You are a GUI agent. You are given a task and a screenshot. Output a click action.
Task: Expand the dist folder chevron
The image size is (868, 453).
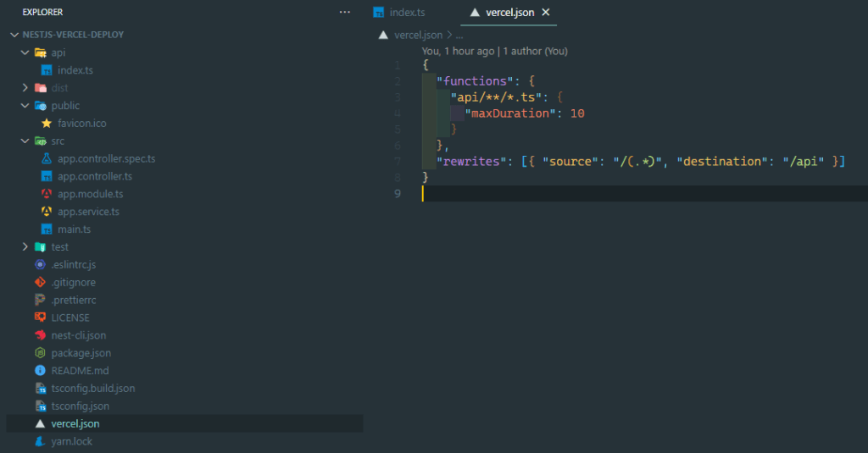pos(25,88)
